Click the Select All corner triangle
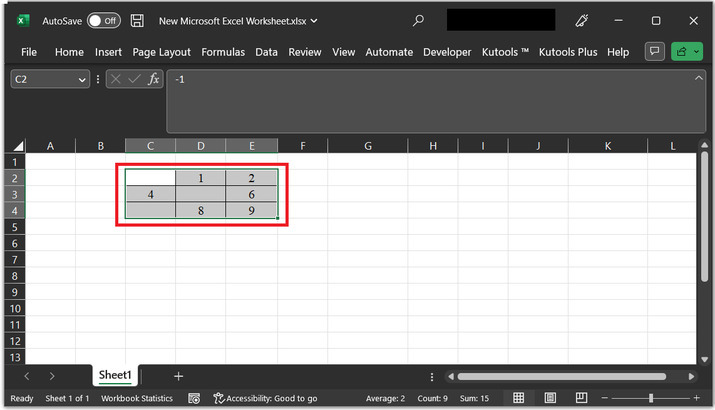Image resolution: width=715 pixels, height=410 pixels. pos(18,146)
